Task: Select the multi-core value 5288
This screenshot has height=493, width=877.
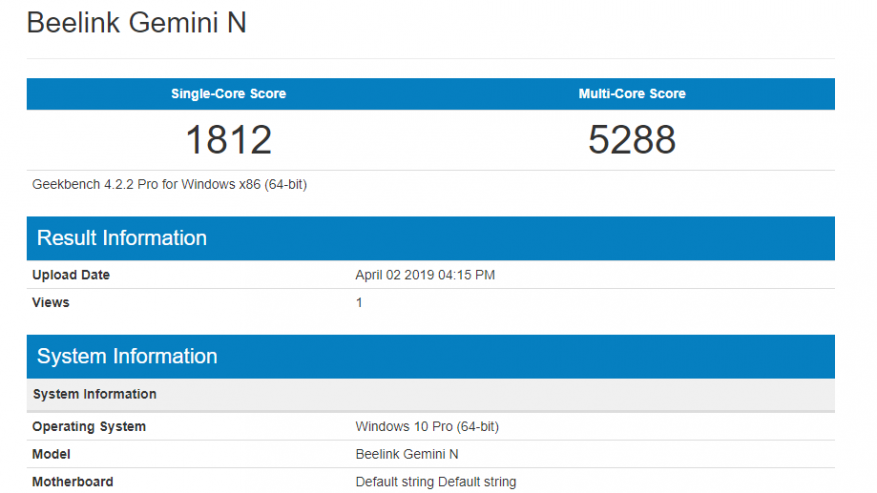Action: coord(632,139)
